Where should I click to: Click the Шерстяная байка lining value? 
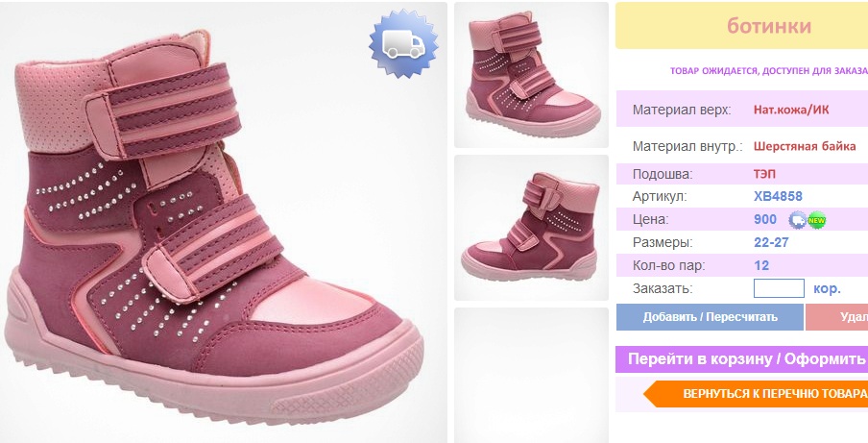click(x=805, y=147)
